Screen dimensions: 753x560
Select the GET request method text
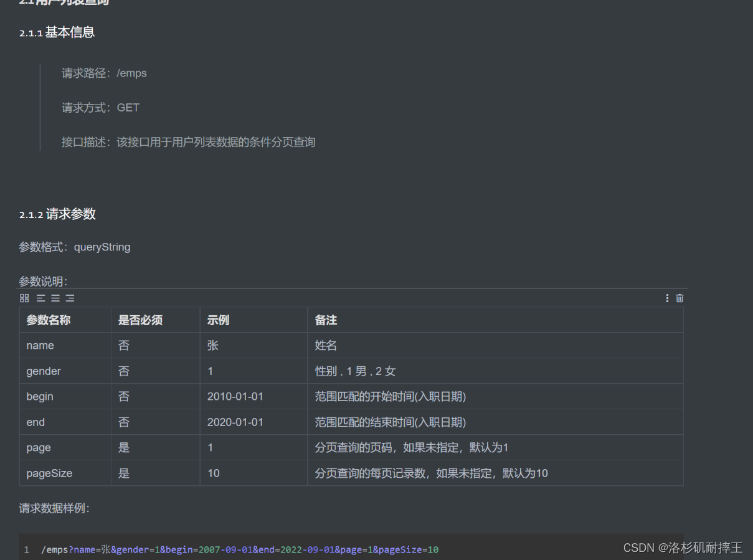click(x=128, y=107)
